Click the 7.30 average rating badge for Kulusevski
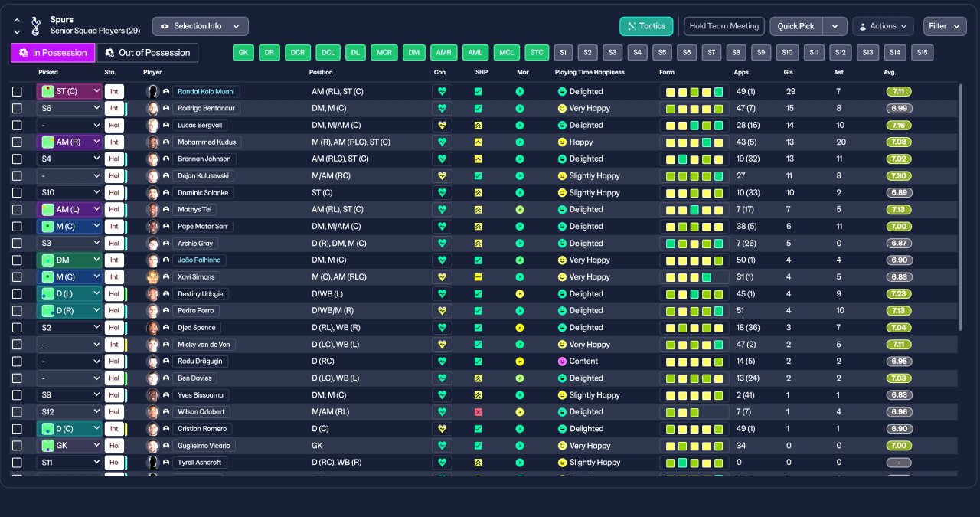980x517 pixels. tap(899, 176)
